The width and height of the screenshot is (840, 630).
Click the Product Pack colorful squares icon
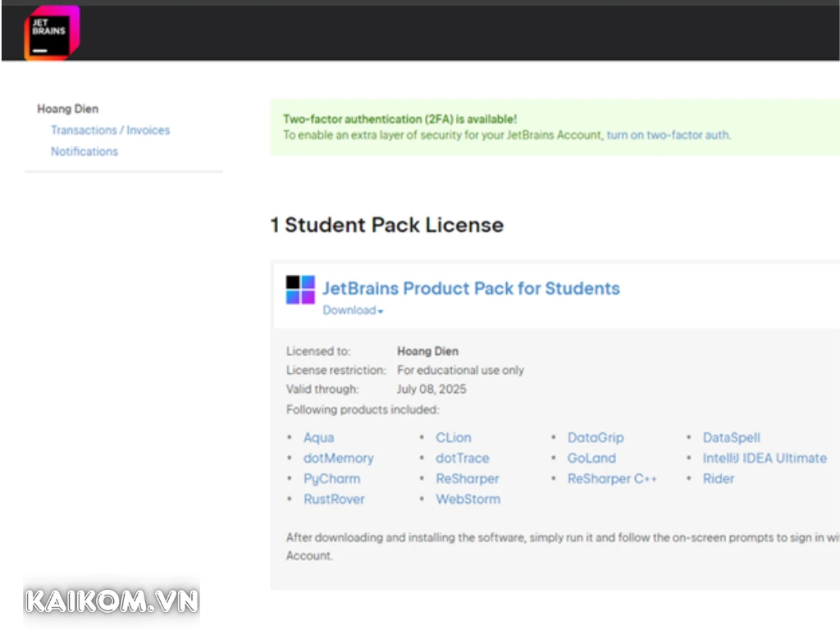(300, 290)
